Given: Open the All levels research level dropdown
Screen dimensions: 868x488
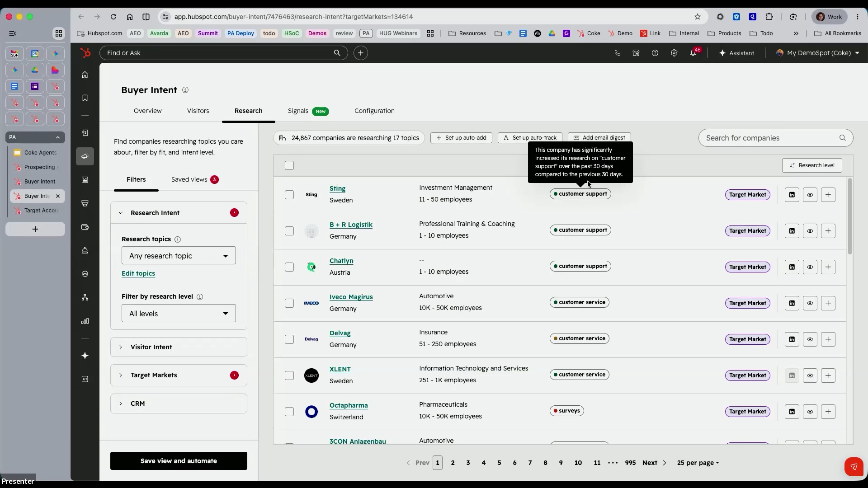Looking at the screenshot, I should 179,314.
